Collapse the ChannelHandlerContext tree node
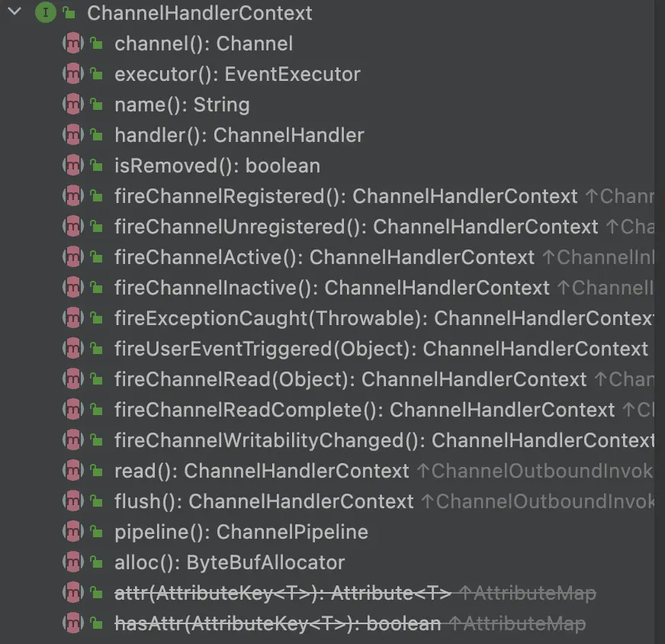This screenshot has height=644, width=665. [x=14, y=12]
